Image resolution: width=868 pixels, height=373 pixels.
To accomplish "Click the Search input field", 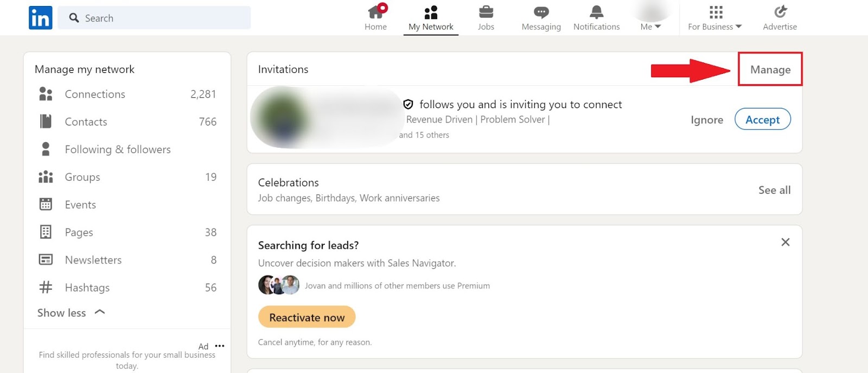I will pos(155,17).
